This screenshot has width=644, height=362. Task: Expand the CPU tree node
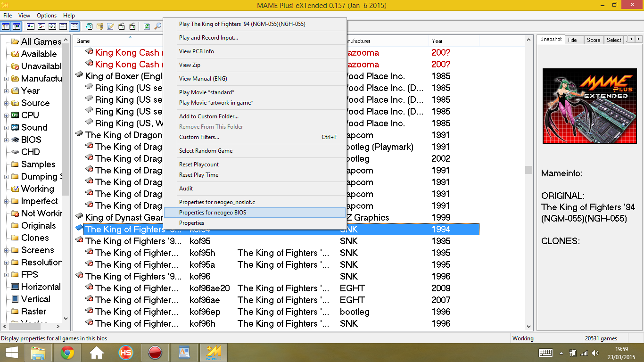7,115
